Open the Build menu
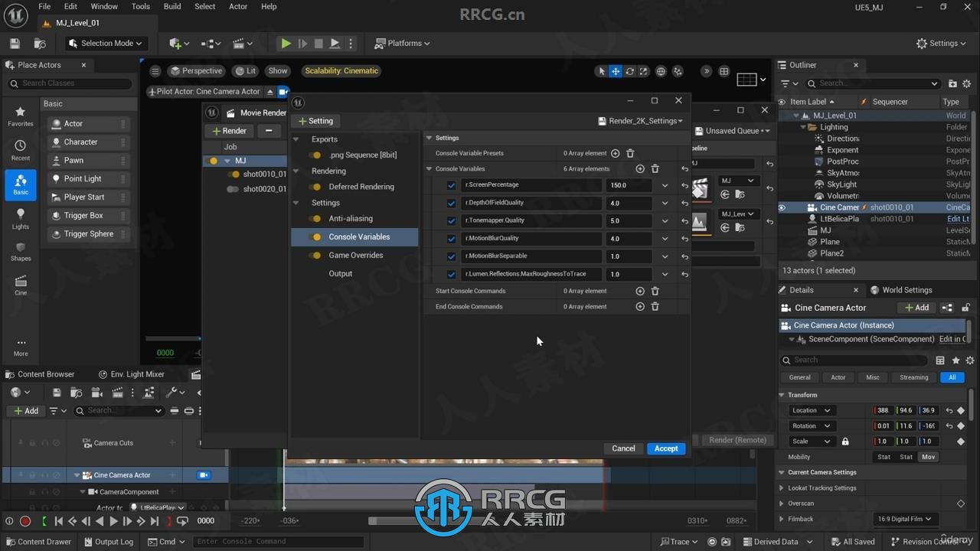The image size is (980, 551). (x=172, y=6)
